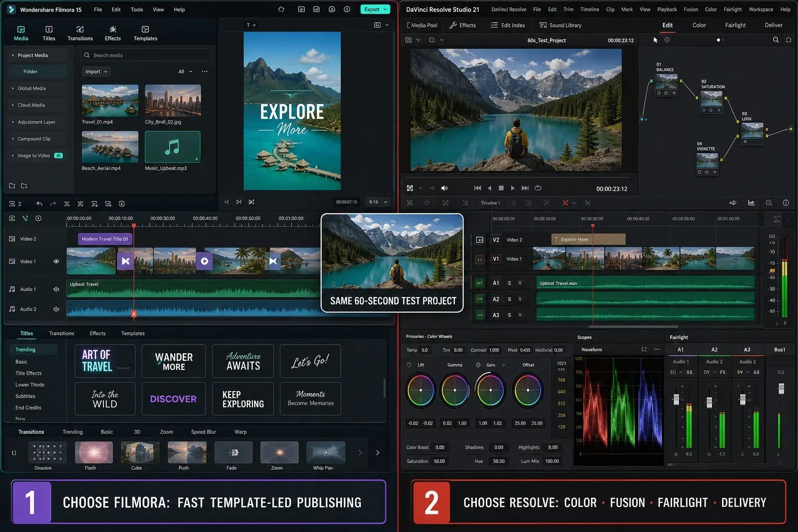This screenshot has width=798, height=532.
Task: Click the Gain color wheel
Action: [x=490, y=390]
